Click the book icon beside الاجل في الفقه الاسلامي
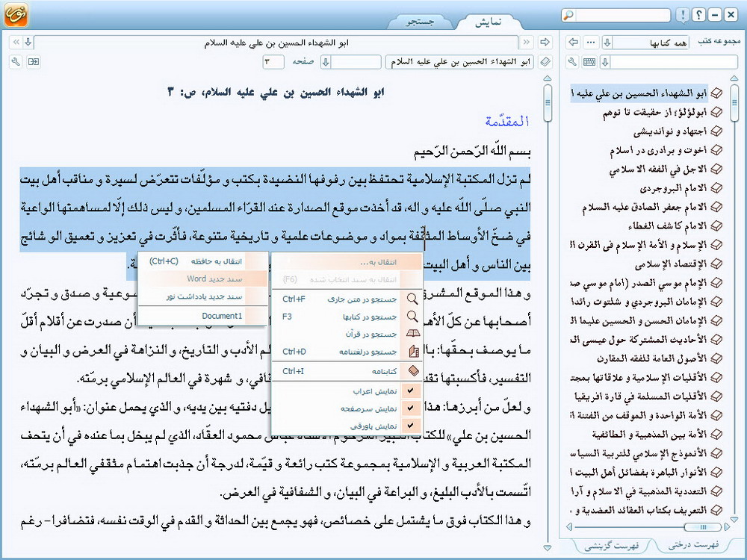 [x=716, y=169]
